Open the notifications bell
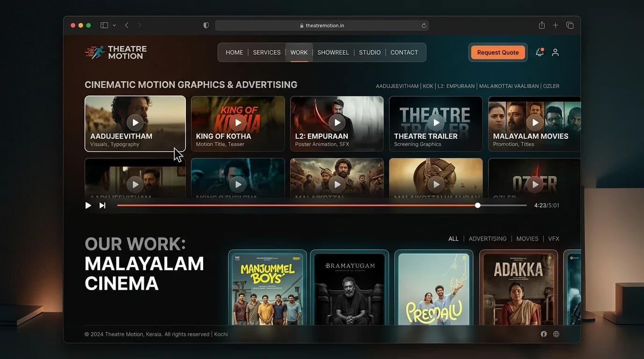The height and width of the screenshot is (359, 644). pos(540,52)
